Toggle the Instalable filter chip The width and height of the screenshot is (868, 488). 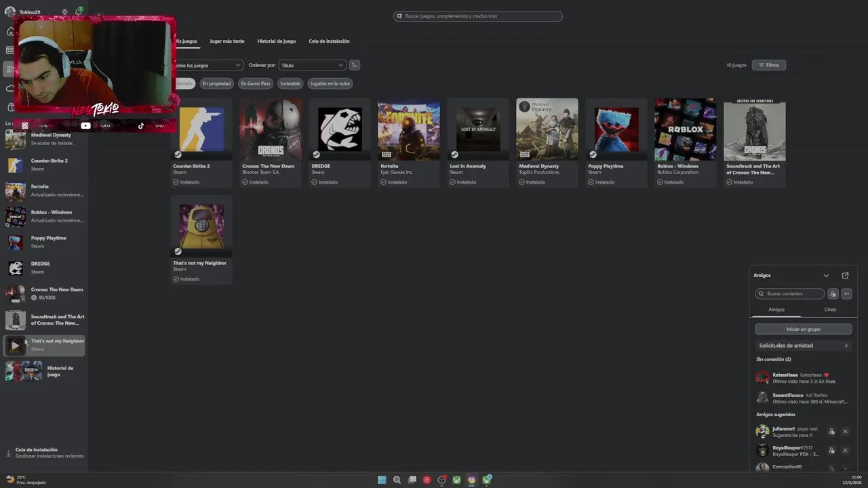pyautogui.click(x=290, y=83)
